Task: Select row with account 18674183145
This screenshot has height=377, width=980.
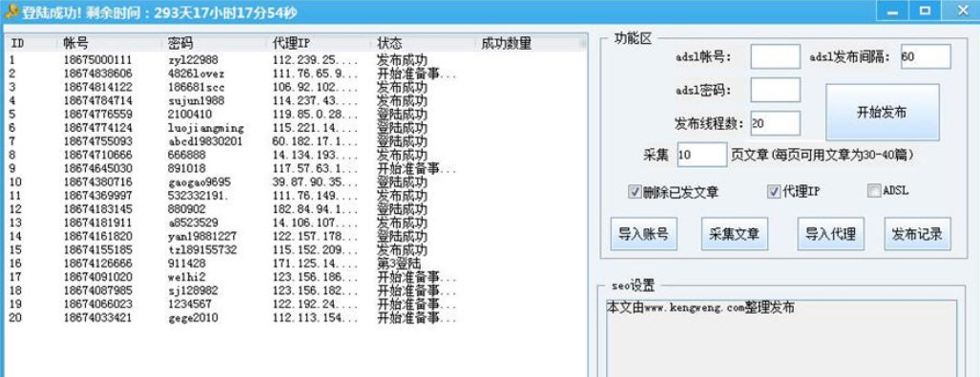Action: point(296,209)
